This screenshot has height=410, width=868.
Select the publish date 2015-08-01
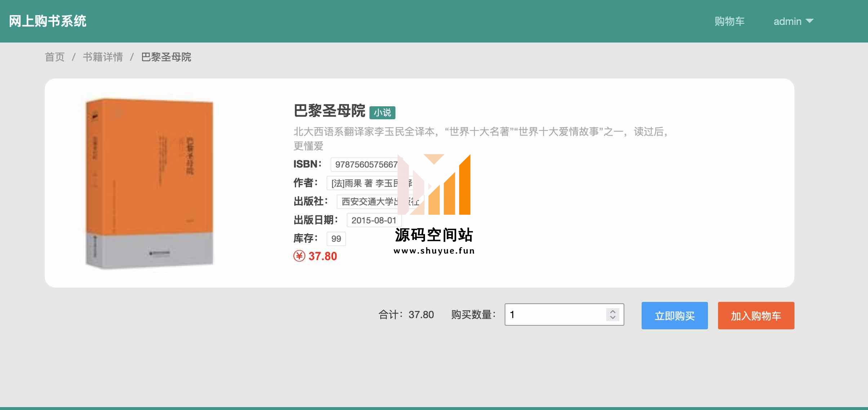click(x=374, y=220)
